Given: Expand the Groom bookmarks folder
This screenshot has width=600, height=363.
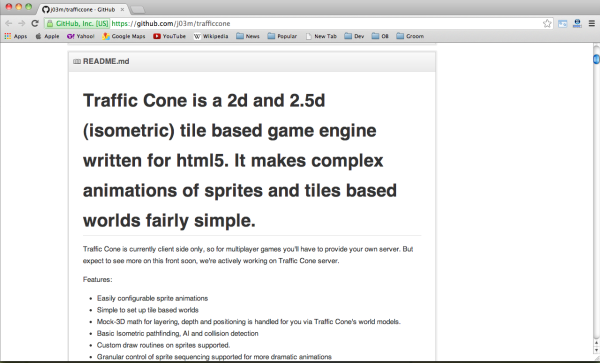Looking at the screenshot, I should (410, 36).
